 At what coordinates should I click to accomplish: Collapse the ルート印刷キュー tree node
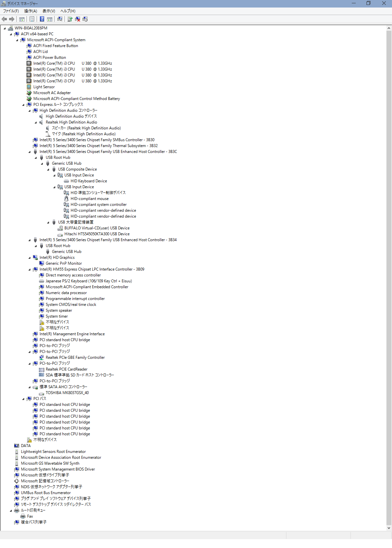click(x=11, y=511)
